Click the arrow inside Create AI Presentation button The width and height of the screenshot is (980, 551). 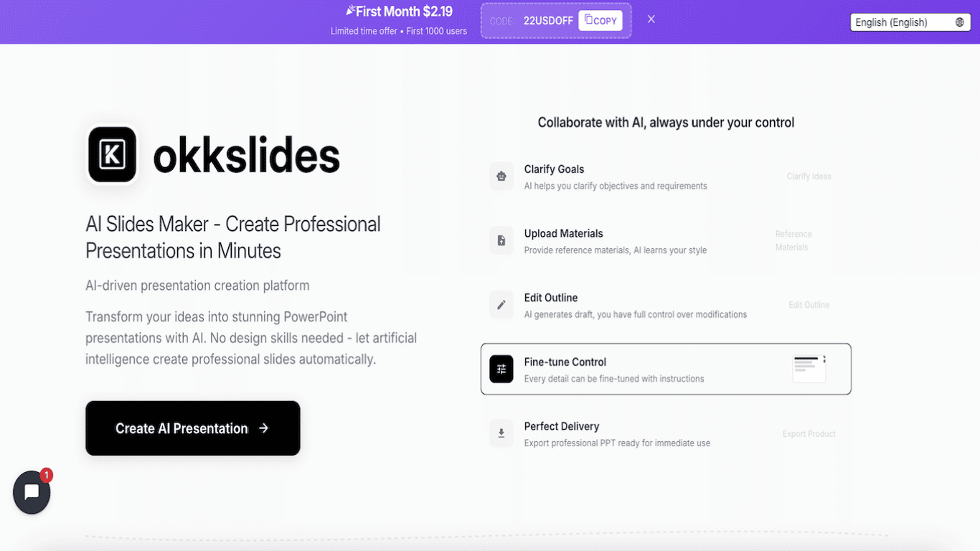pyautogui.click(x=263, y=428)
